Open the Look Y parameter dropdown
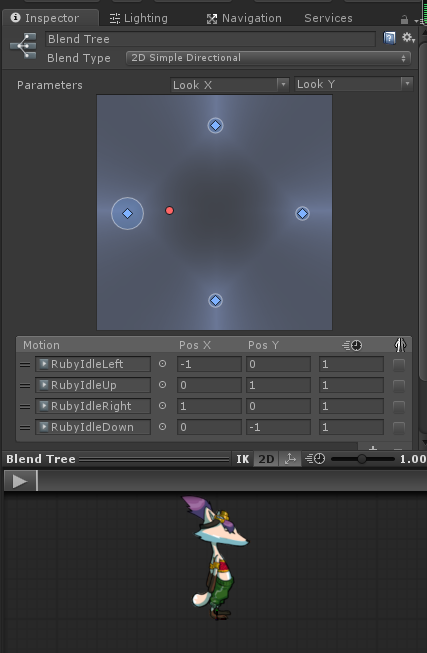 pyautogui.click(x=354, y=84)
